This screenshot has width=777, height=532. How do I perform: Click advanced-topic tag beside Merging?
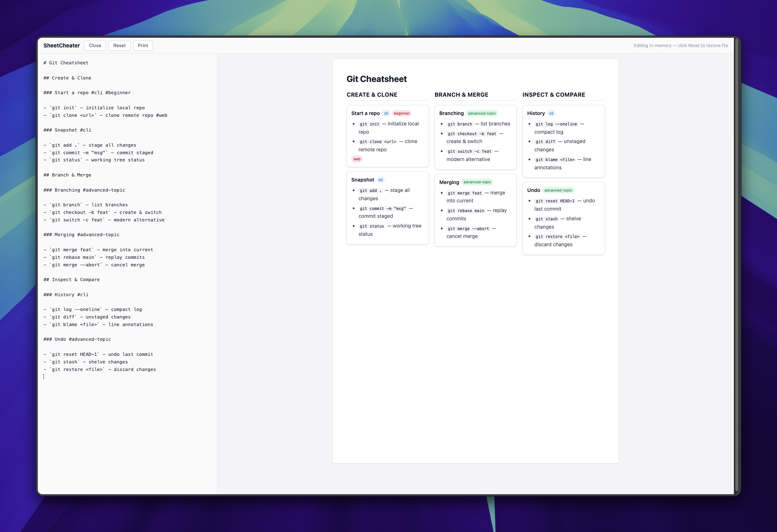(477, 182)
